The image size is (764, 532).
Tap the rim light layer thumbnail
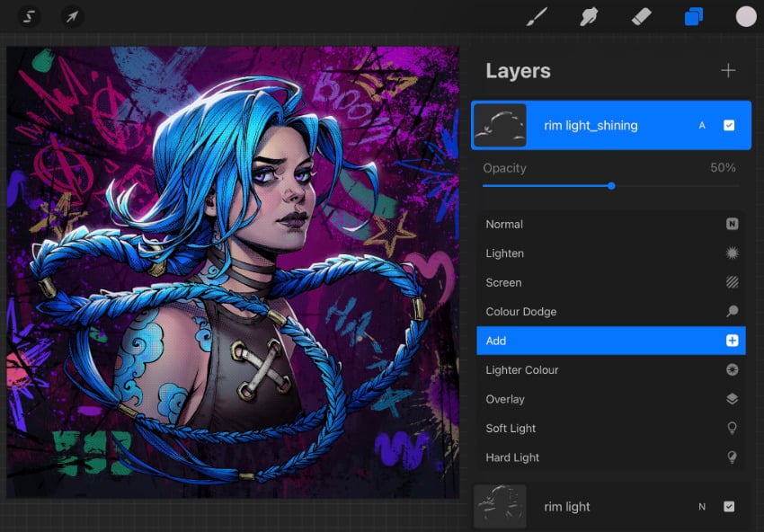[500, 507]
